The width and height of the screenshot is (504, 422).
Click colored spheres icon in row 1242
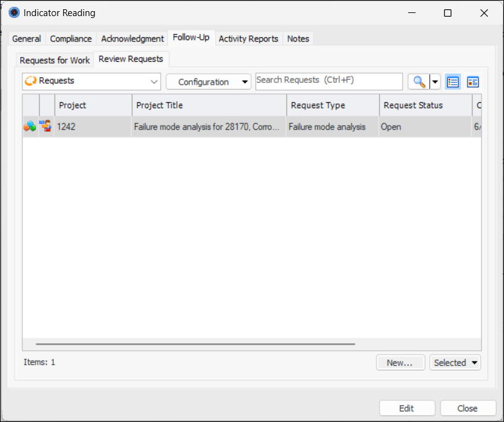click(x=30, y=126)
